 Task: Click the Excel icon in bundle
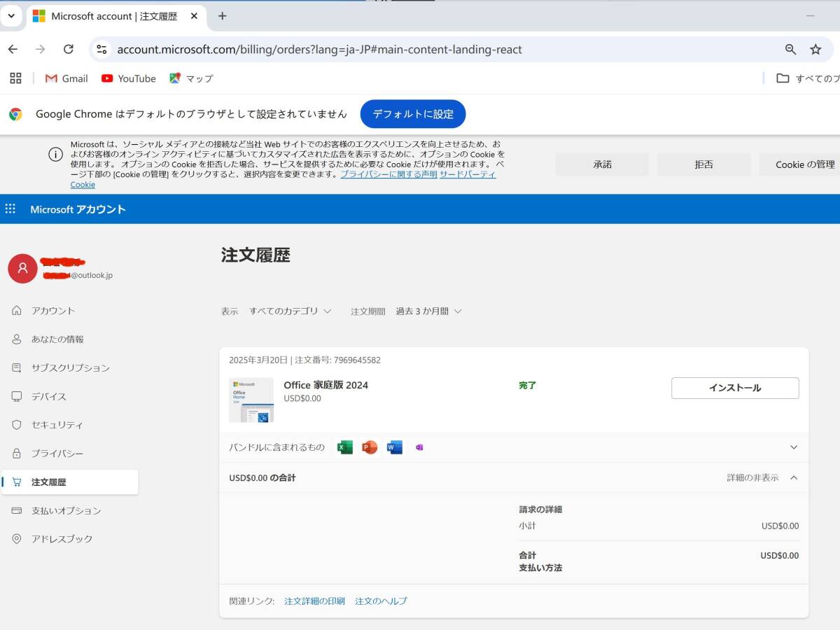(345, 447)
